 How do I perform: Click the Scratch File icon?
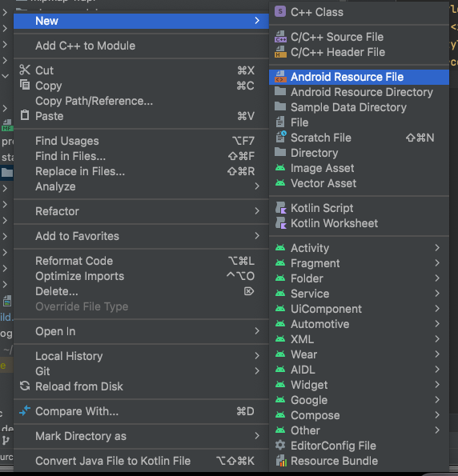coord(281,137)
